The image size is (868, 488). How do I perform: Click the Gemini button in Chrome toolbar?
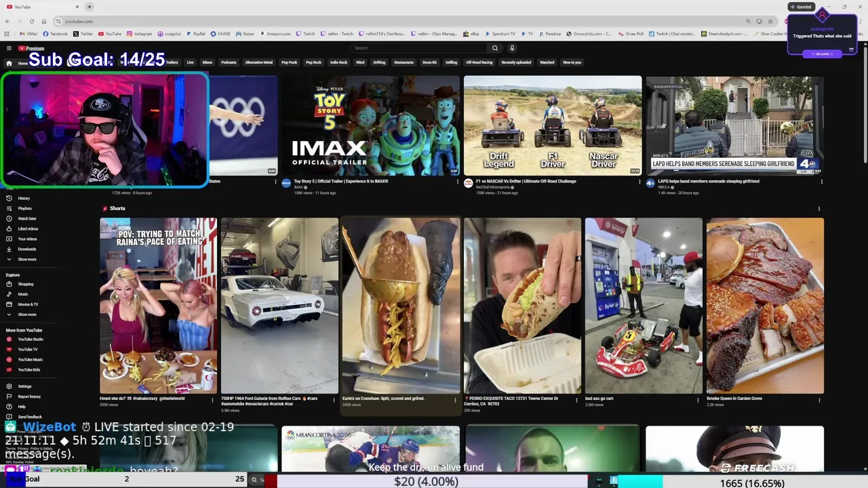point(801,7)
